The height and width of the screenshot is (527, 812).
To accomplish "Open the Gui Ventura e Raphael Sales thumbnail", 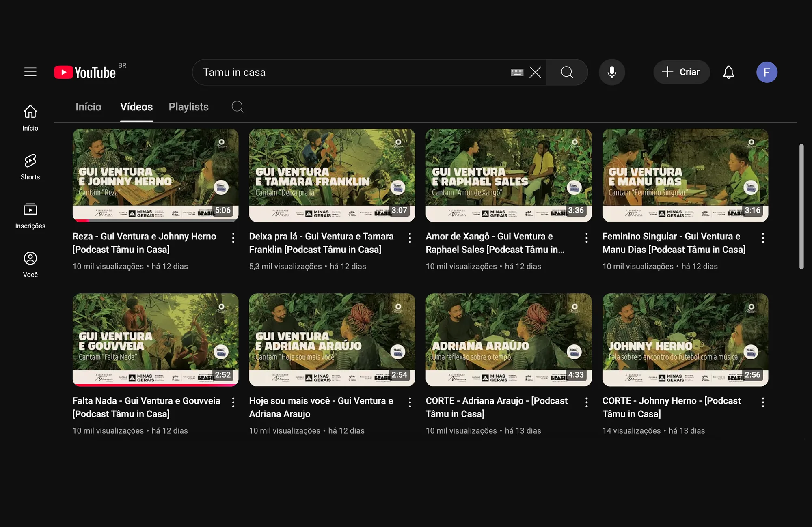I will (508, 175).
